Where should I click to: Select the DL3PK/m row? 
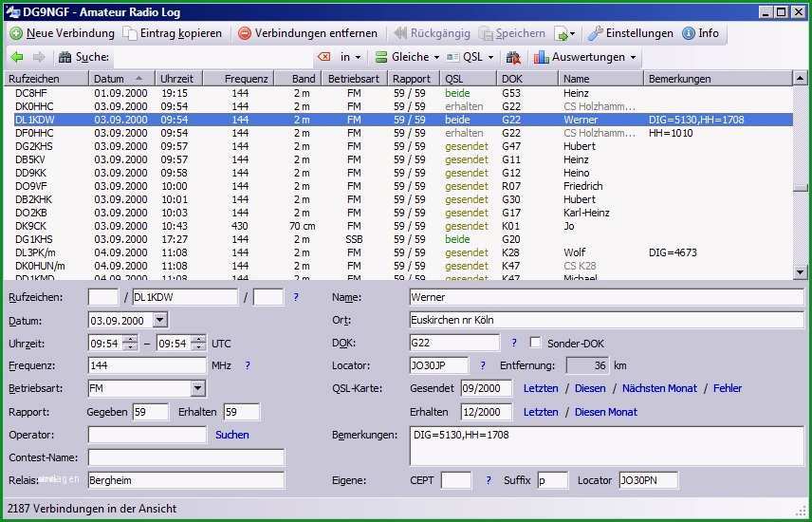(x=398, y=252)
